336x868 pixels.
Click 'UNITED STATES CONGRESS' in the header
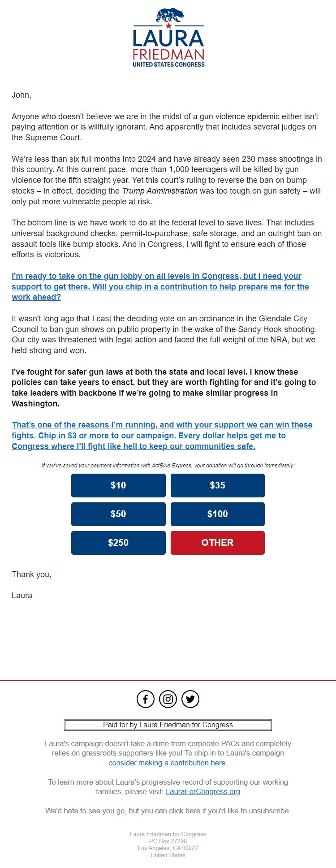[x=168, y=64]
